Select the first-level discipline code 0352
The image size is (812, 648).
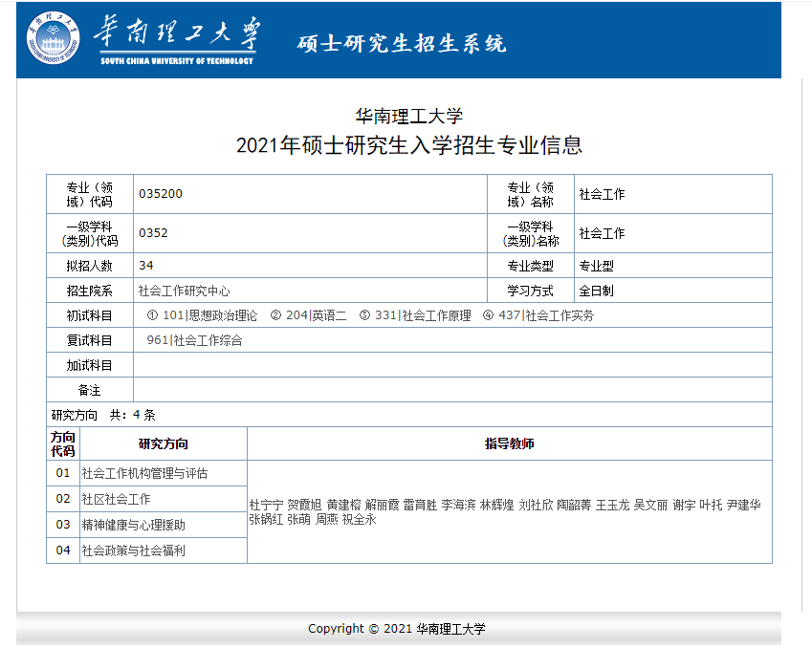pyautogui.click(x=153, y=233)
